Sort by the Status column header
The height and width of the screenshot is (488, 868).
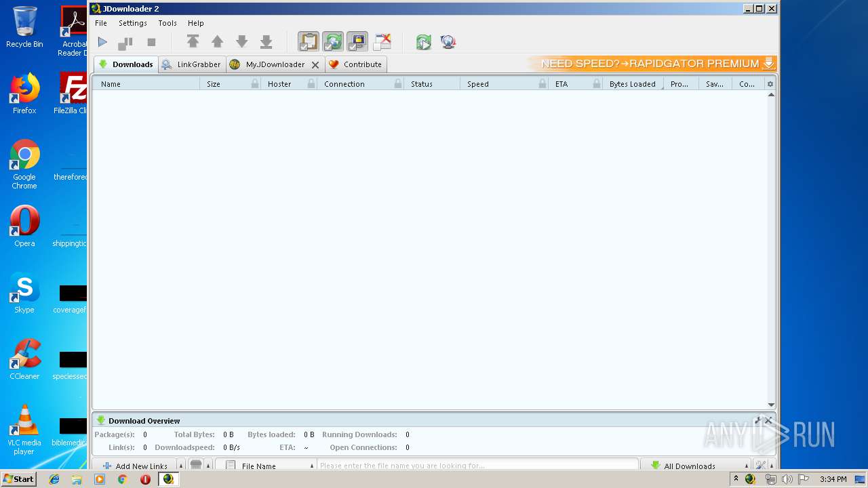click(432, 84)
